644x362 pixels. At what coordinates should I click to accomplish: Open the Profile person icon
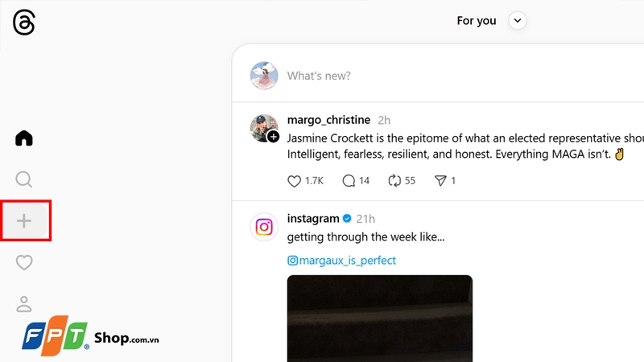pos(24,304)
